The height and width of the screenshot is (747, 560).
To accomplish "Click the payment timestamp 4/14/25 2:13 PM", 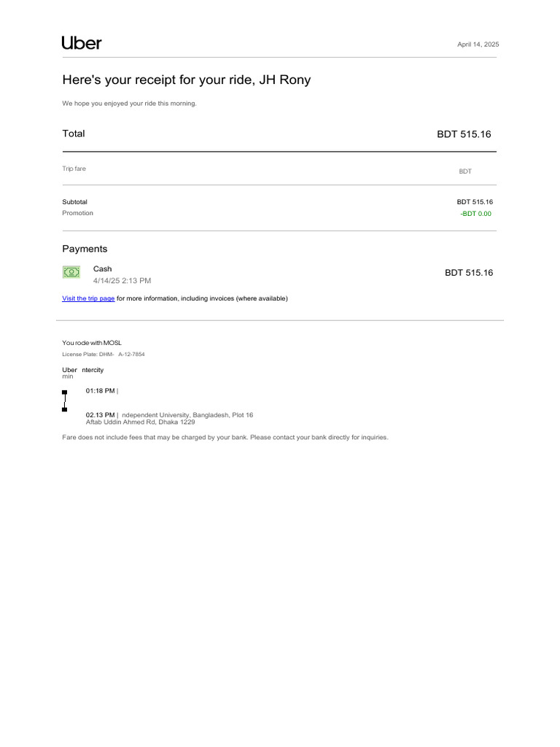I will (x=122, y=280).
